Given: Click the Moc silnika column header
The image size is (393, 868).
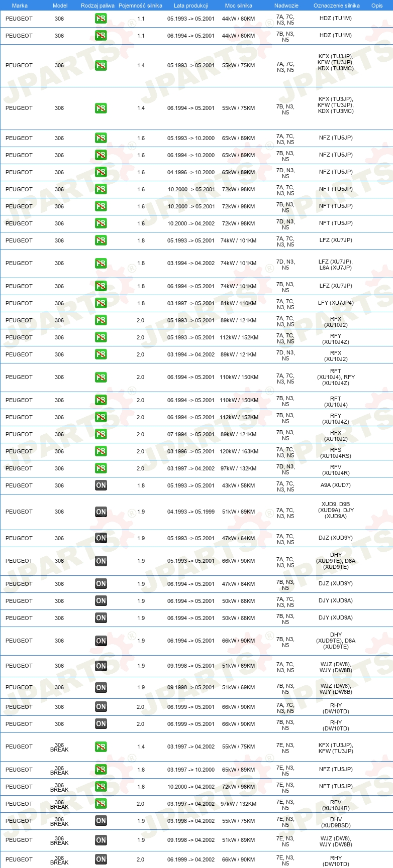Looking at the screenshot, I should click(x=239, y=6).
